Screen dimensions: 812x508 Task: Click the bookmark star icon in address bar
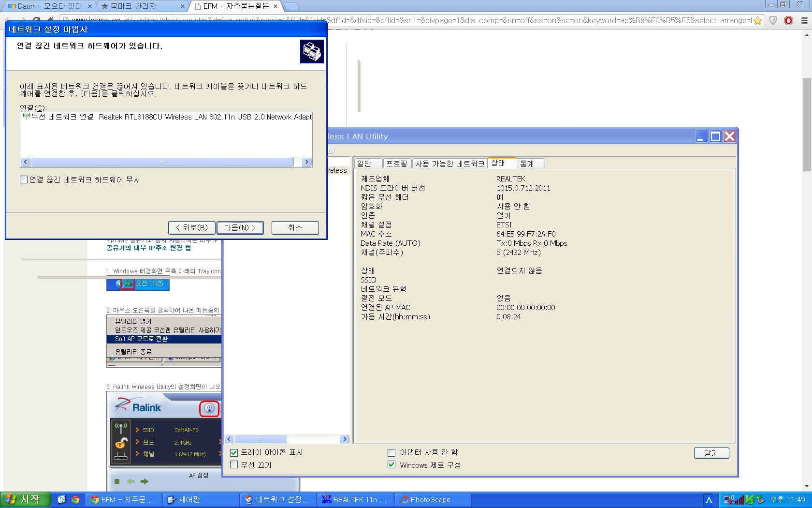click(x=757, y=21)
